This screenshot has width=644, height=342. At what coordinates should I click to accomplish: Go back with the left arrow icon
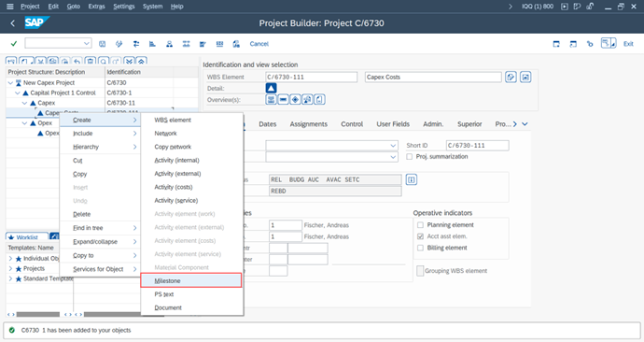point(13,23)
